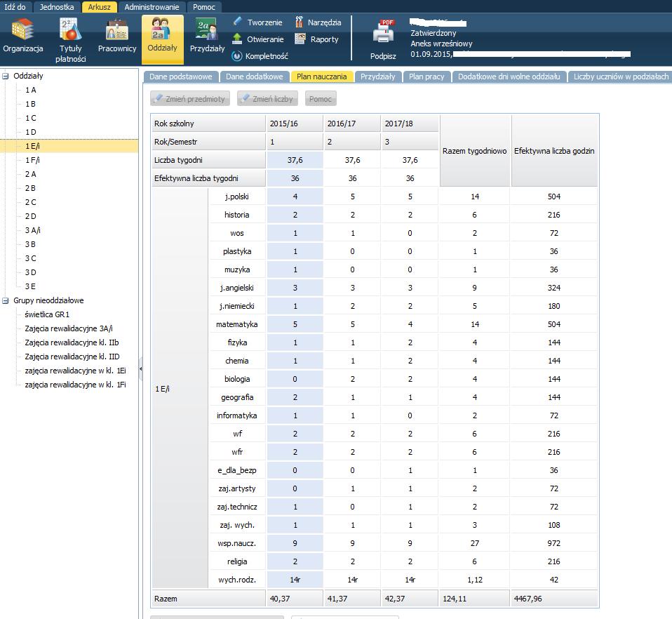Select class 2 A in tree
The width and height of the screenshot is (672, 619).
30,174
